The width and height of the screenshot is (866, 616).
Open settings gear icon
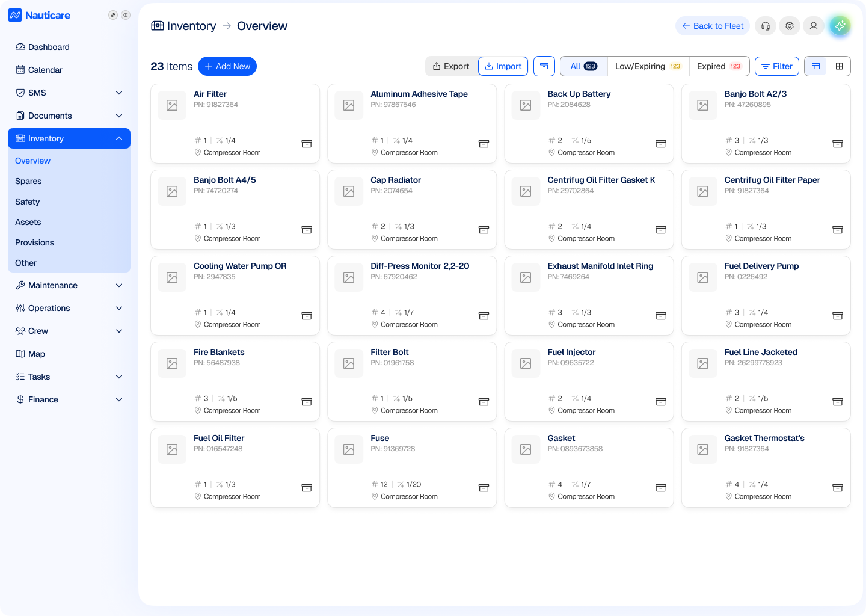click(790, 26)
